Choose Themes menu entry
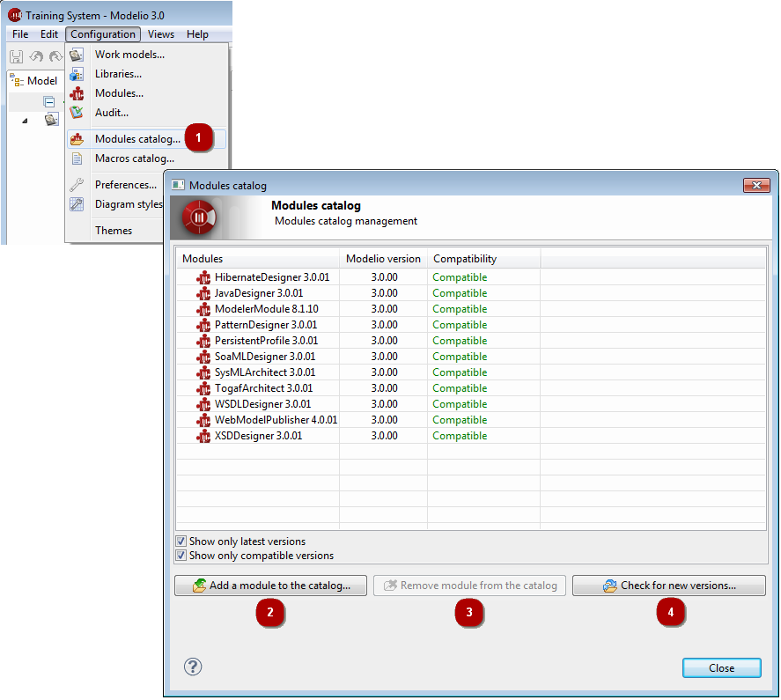The width and height of the screenshot is (781, 700). click(x=115, y=231)
